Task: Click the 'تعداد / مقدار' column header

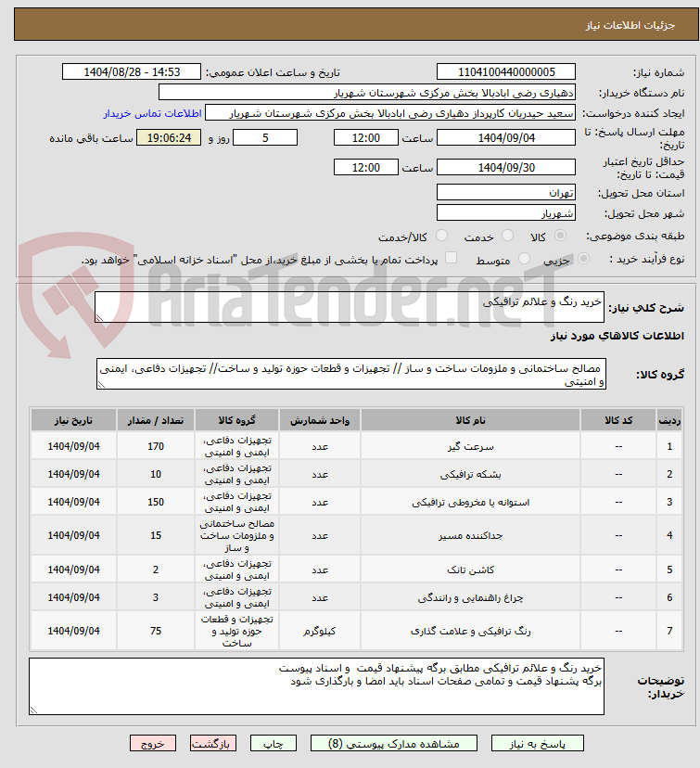Action: pyautogui.click(x=156, y=420)
